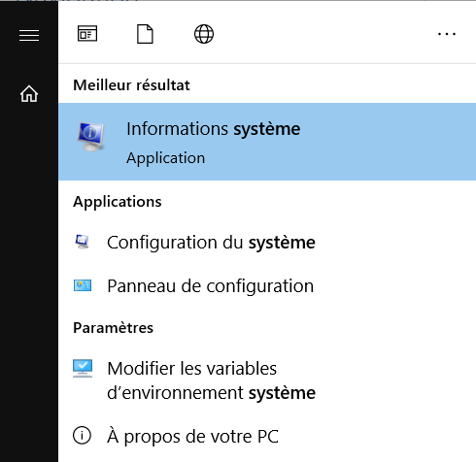Open Modifier les variables d'environnement système
Viewport: 476px width, 462px height.
coord(267,380)
